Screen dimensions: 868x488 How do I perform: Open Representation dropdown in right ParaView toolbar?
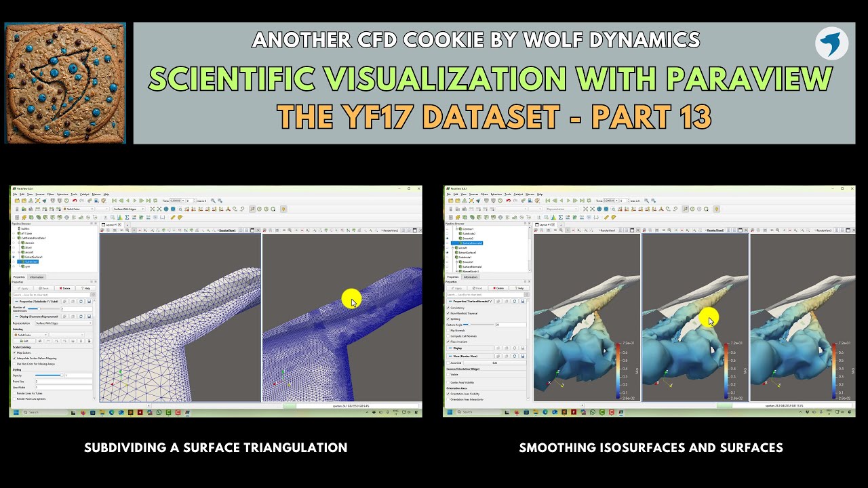(562, 209)
